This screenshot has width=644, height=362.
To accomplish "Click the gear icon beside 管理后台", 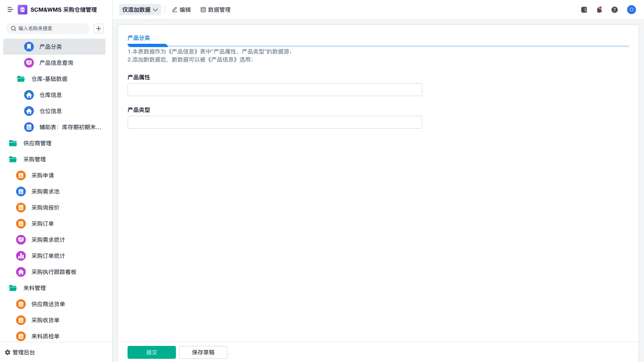I will tap(8, 352).
